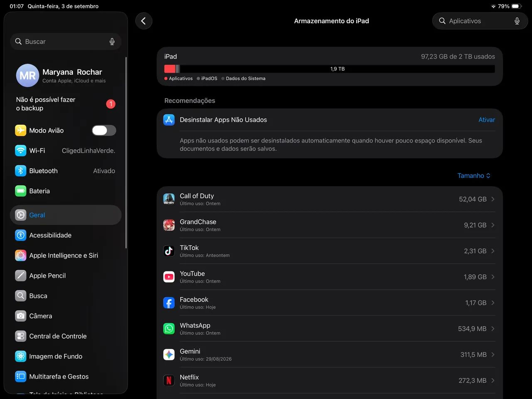Image resolution: width=532 pixels, height=399 pixels.
Task: Tap the Câmera icon
Action: pos(20,316)
